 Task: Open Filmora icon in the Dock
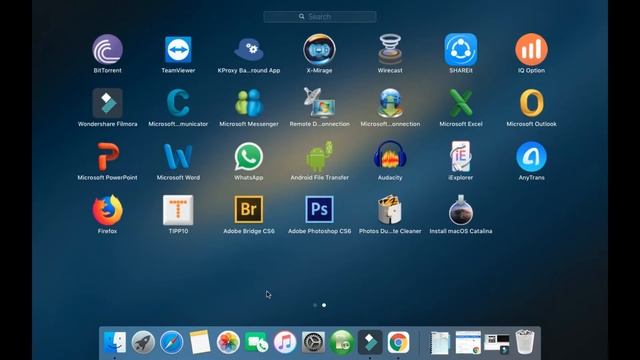[370, 342]
